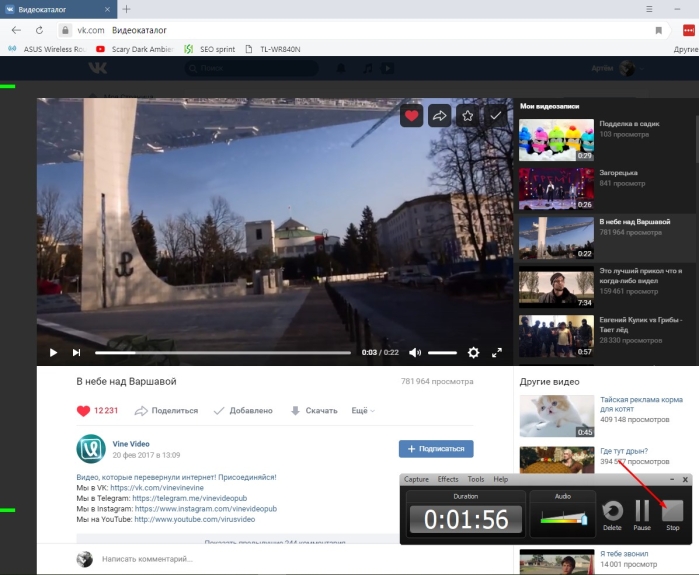Open the instagram.com/vinevideopub link
The image size is (699, 575).
click(x=206, y=509)
